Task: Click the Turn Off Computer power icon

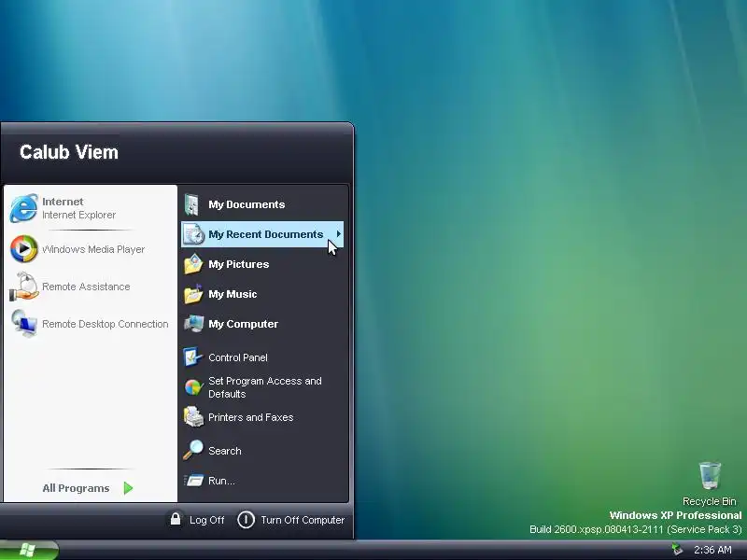Action: point(246,520)
